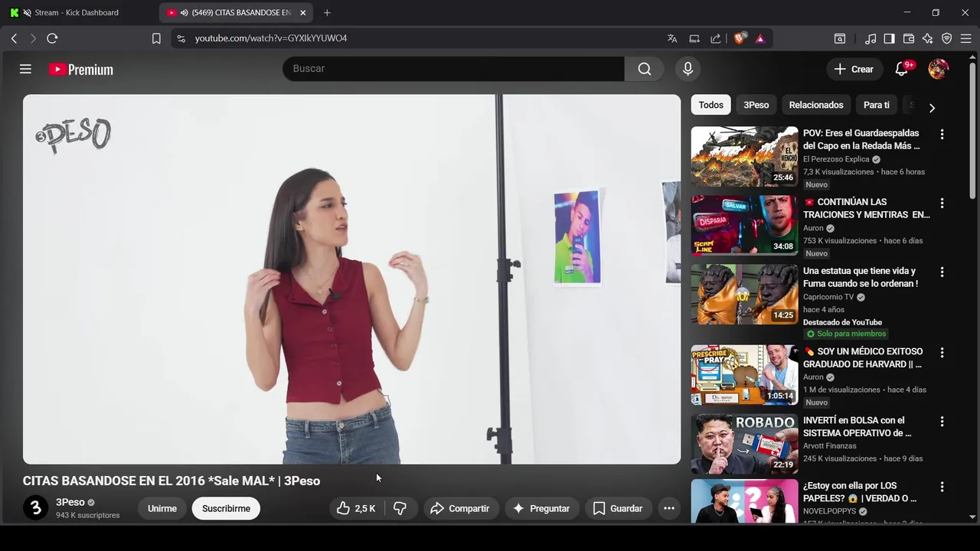980x551 pixels.
Task: Install app icon in address bar
Action: 694,38
